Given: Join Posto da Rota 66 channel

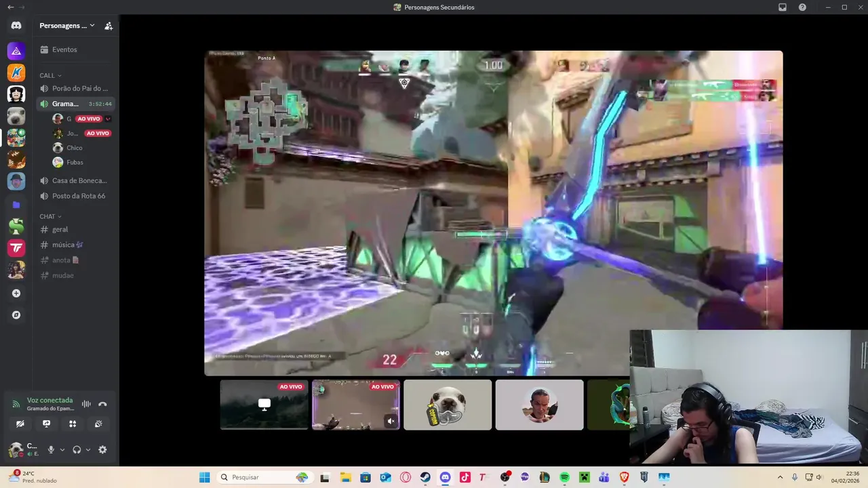Looking at the screenshot, I should pos(75,196).
